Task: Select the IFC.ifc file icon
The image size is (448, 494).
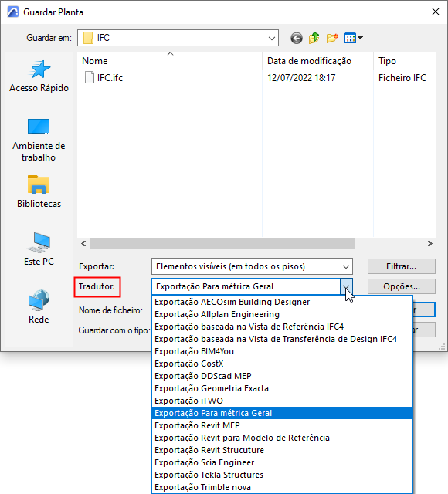Action: pos(90,77)
